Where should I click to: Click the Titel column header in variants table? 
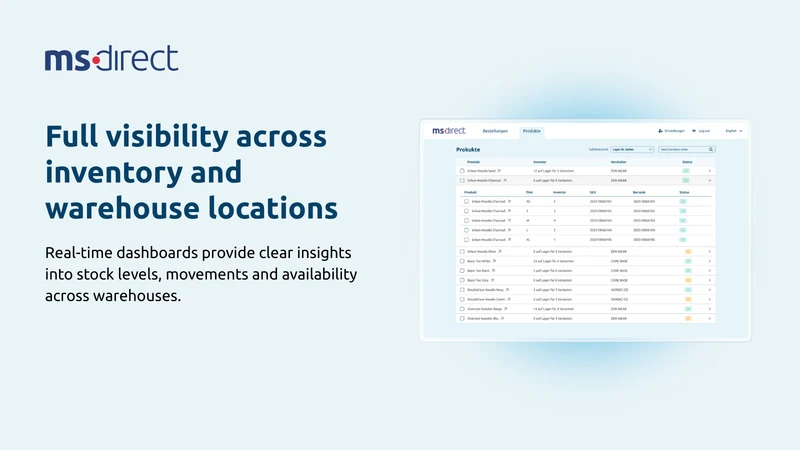(x=529, y=192)
